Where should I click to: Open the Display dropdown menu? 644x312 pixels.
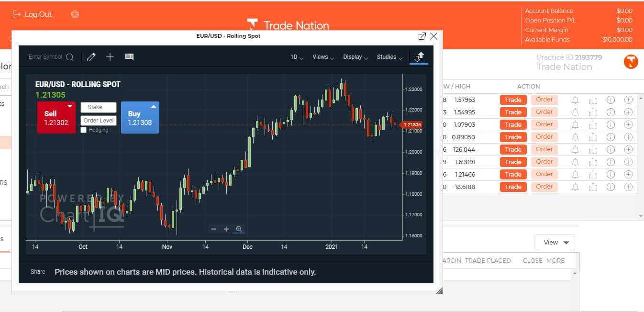[x=355, y=57]
